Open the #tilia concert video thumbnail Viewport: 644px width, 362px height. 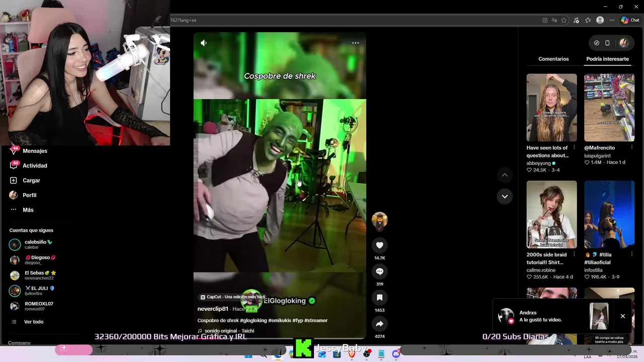click(x=609, y=215)
